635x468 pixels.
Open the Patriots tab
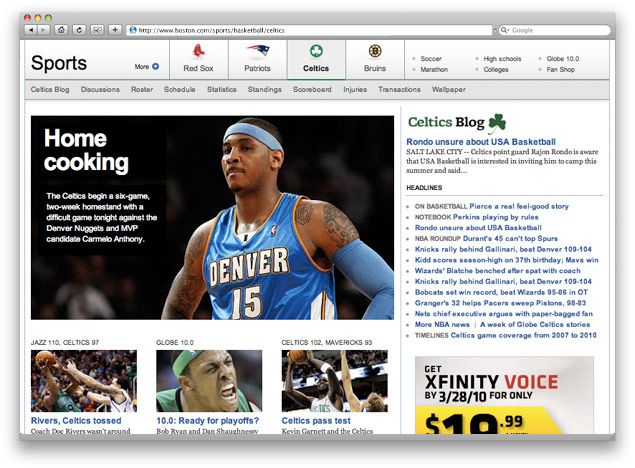[x=258, y=60]
